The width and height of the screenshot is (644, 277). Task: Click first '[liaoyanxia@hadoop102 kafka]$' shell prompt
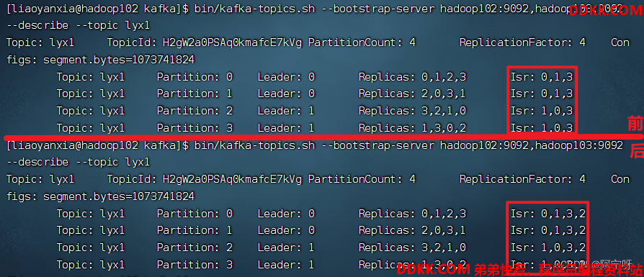(97, 9)
